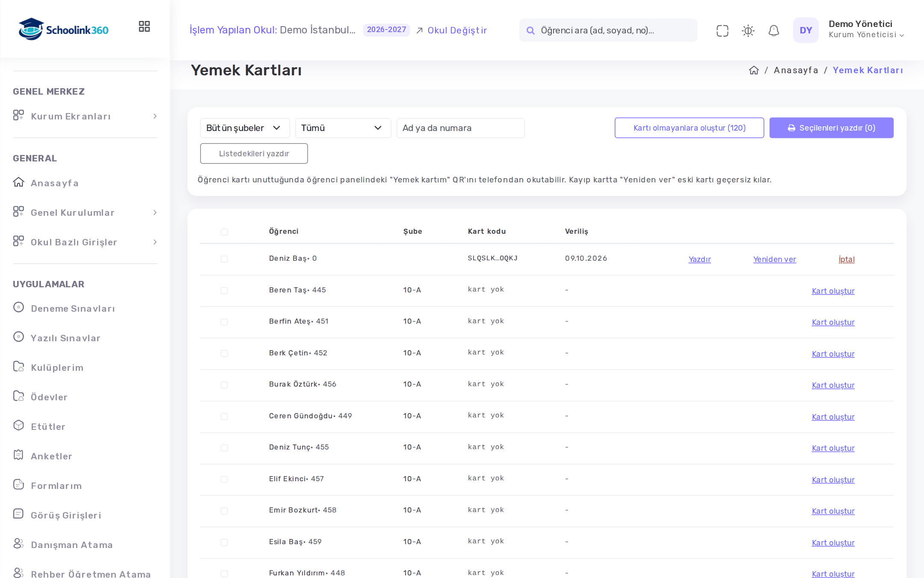Click Okul Değiştir link

click(452, 30)
